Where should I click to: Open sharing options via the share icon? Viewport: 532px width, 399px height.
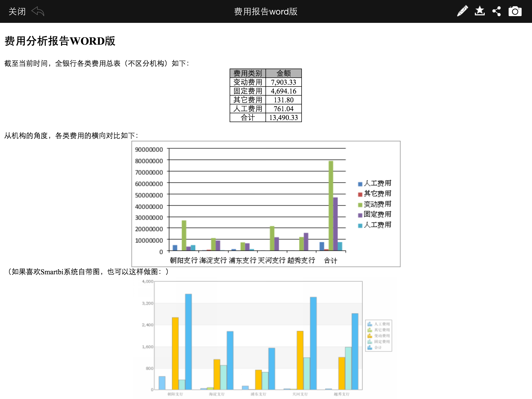pyautogui.click(x=497, y=11)
